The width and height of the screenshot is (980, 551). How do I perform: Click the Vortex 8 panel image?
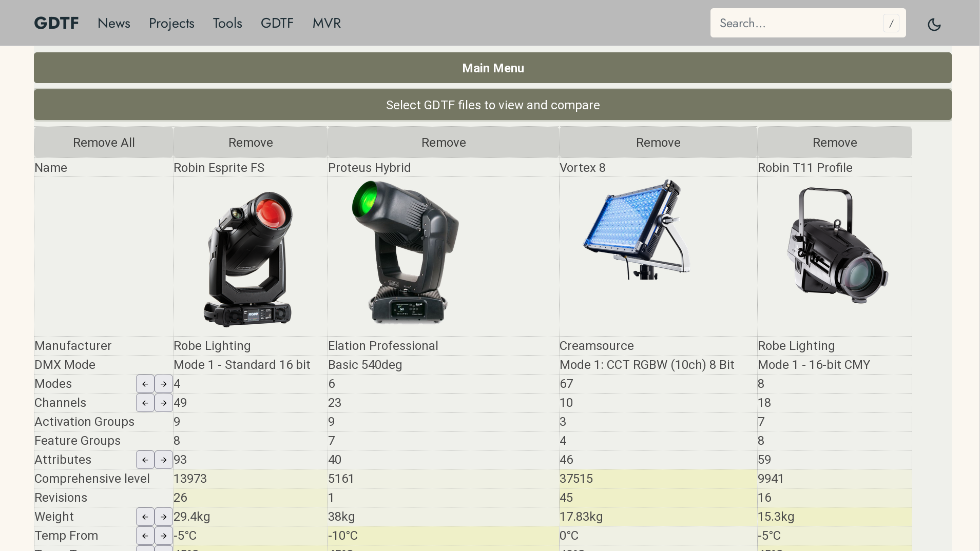(x=637, y=229)
